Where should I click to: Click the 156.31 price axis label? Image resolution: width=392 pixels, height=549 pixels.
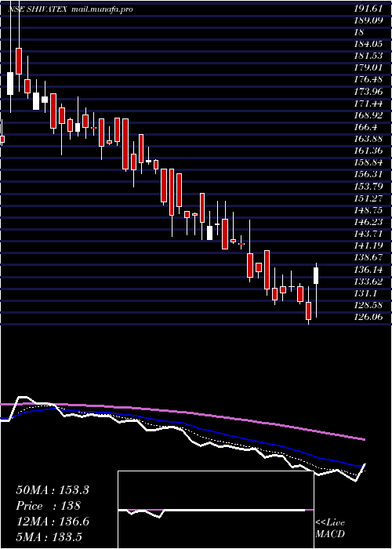(368, 175)
